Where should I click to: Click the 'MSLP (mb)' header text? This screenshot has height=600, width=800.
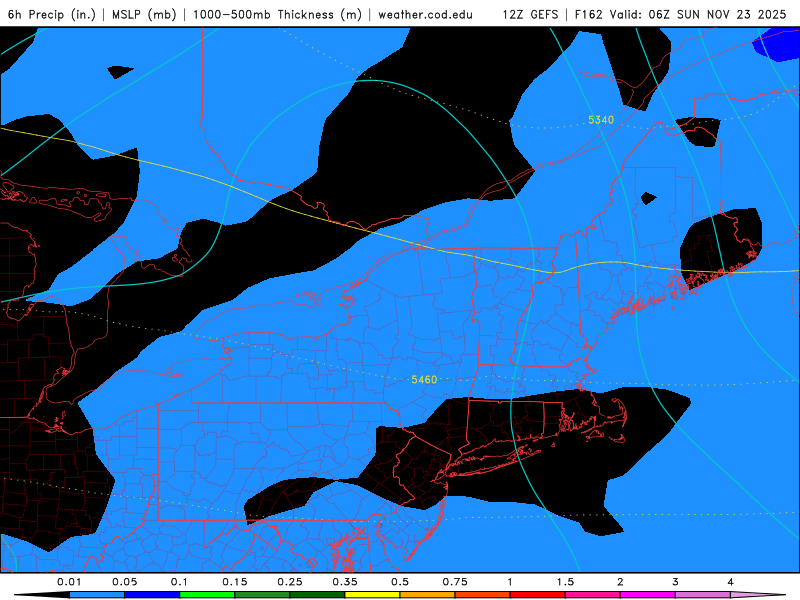pyautogui.click(x=144, y=14)
